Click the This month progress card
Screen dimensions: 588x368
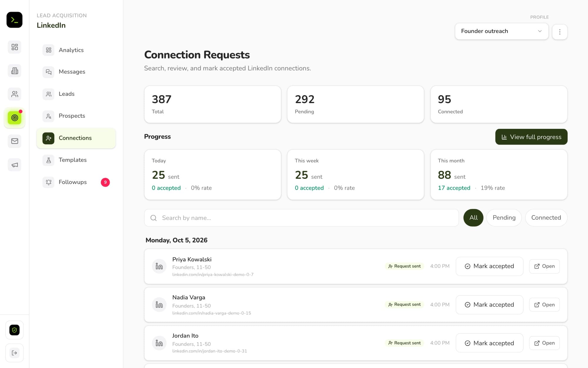499,175
